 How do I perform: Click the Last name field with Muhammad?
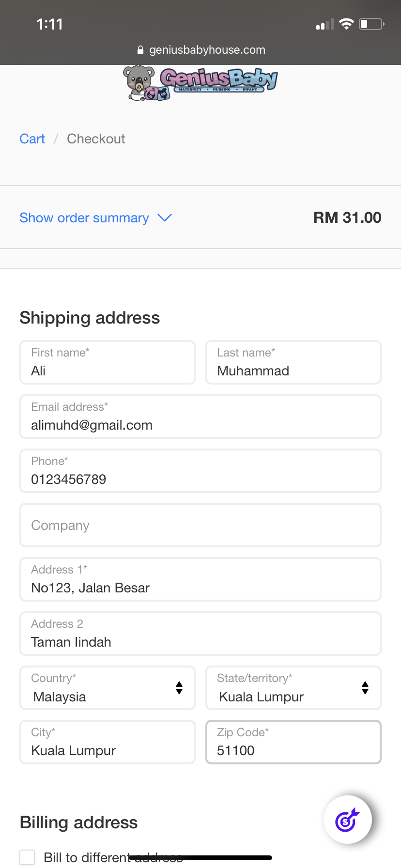[x=293, y=362]
